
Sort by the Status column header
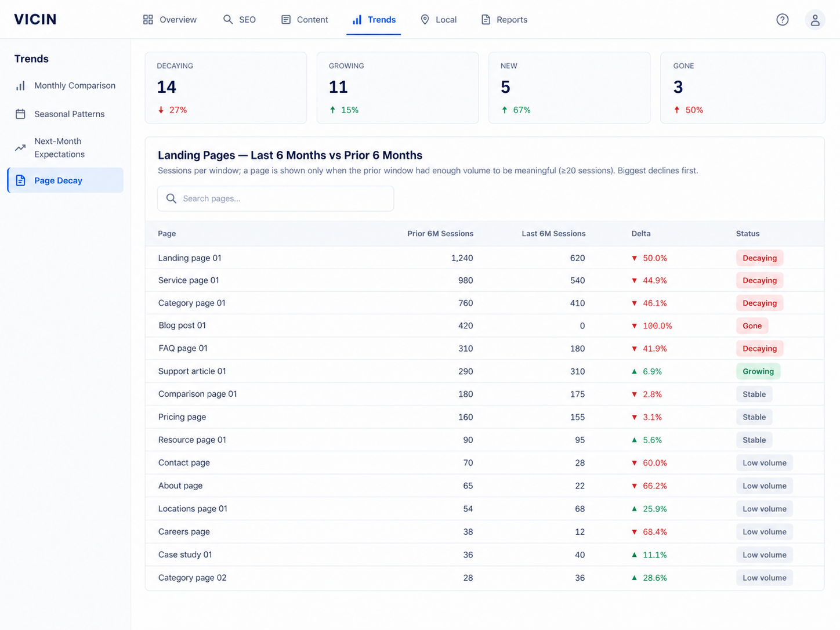[x=748, y=234]
